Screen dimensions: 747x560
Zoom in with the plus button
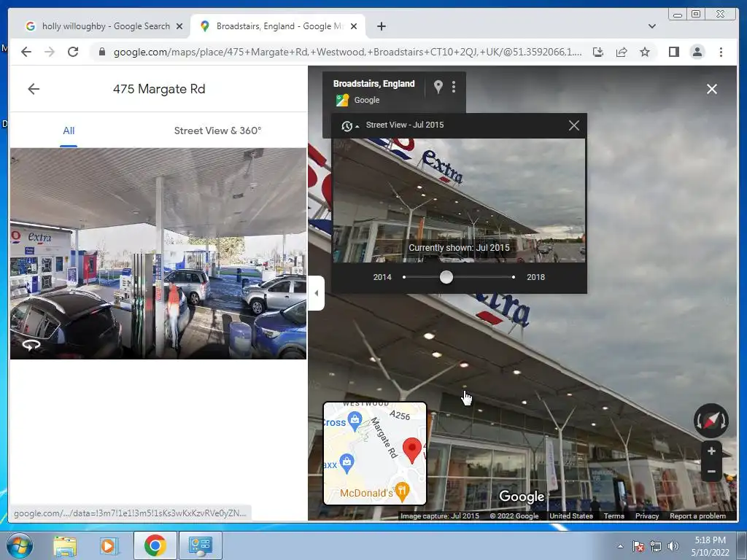[711, 451]
